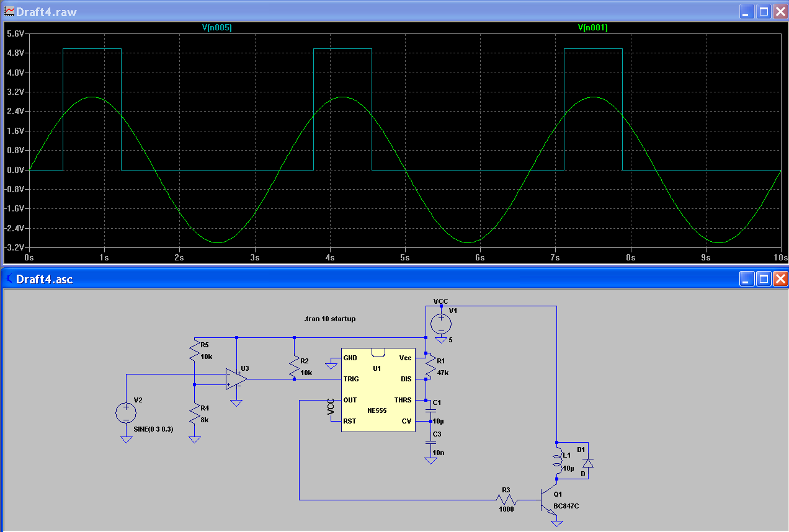Image resolution: width=789 pixels, height=532 pixels.
Task: Click the '1000' value of R3
Action: pyautogui.click(x=506, y=509)
